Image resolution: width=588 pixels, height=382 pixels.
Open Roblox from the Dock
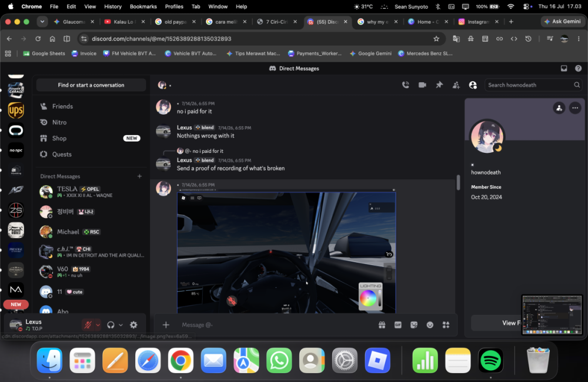(377, 360)
